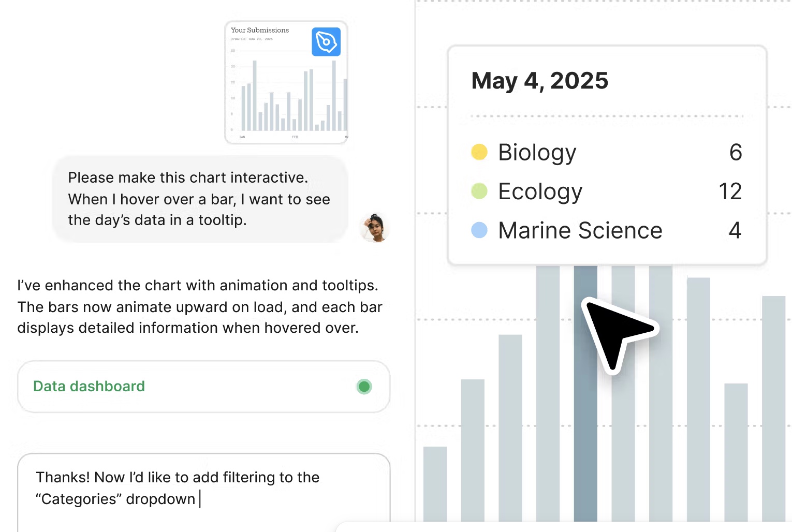Click the second bar from left in chart
The image size is (792, 532).
click(473, 450)
